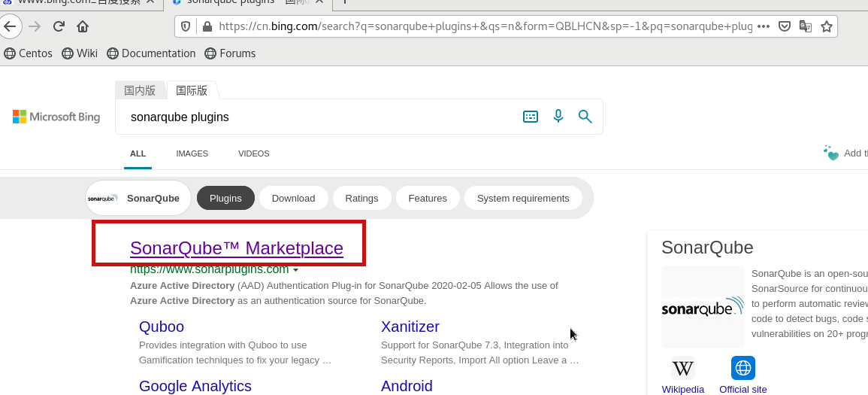The image size is (868, 395).
Task: Open the SonarQube Marketplace result link
Action: click(x=237, y=248)
